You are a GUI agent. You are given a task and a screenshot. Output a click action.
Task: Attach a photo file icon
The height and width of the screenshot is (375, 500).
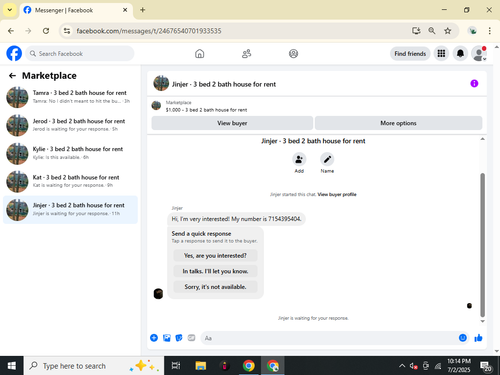coord(167,338)
